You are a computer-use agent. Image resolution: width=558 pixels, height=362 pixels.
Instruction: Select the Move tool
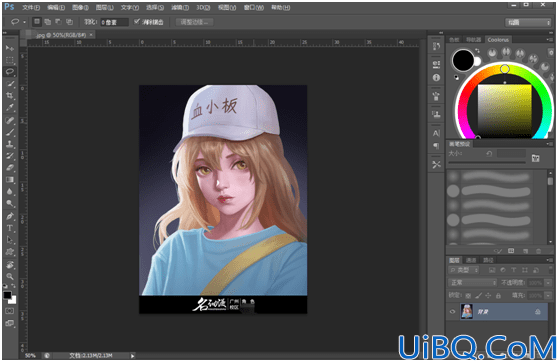(10, 48)
